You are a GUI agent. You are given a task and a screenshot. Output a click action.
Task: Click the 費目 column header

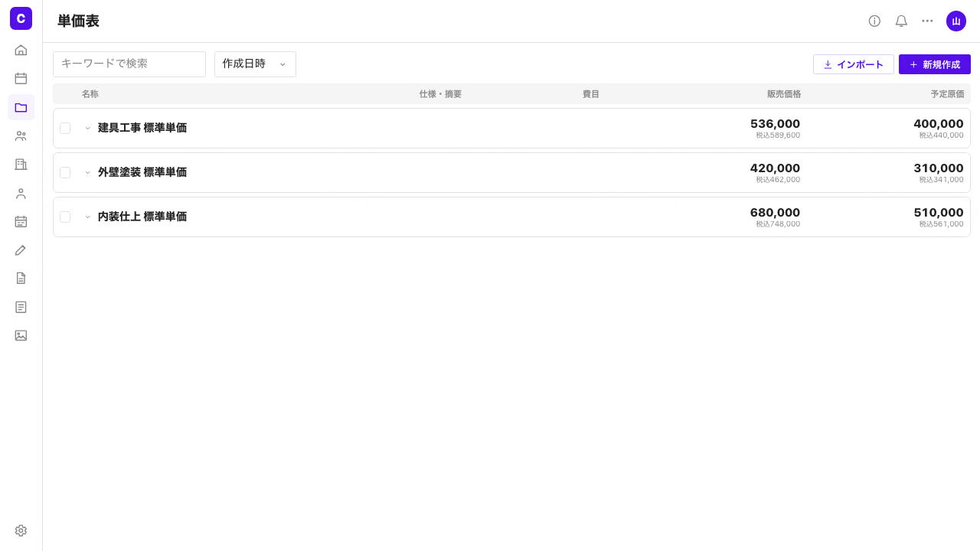[x=591, y=94]
